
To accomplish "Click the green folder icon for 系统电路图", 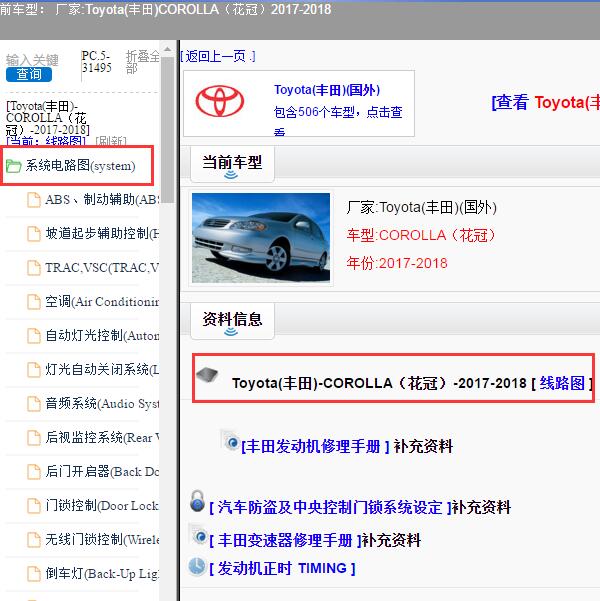I will tap(13, 166).
